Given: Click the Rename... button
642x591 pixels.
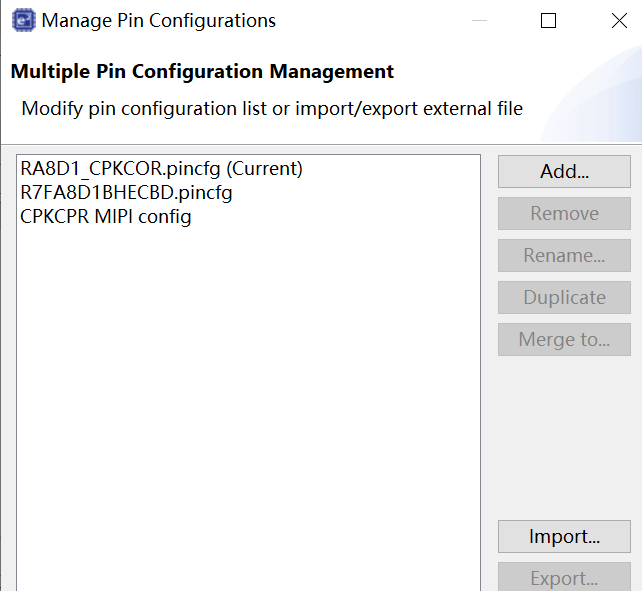Looking at the screenshot, I should pos(564,256).
